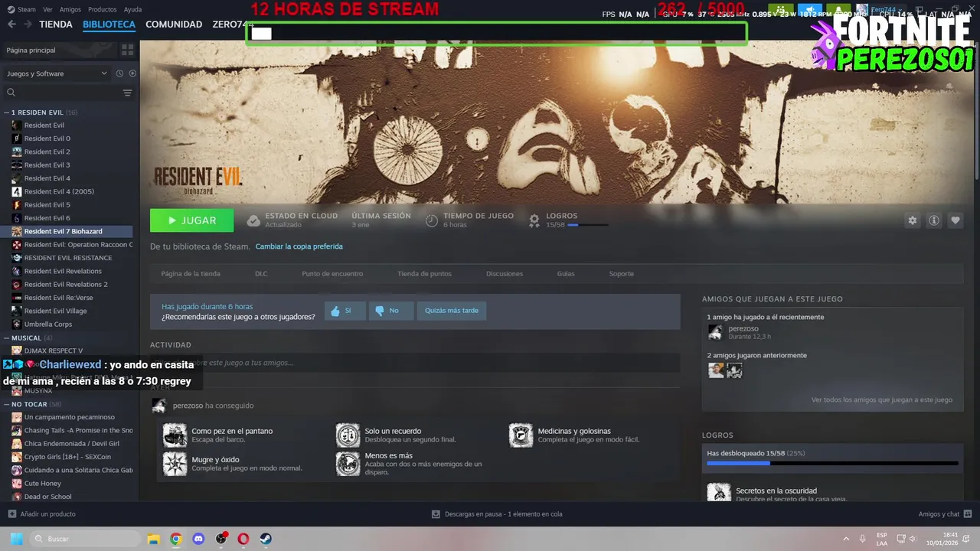
Task: Add game to favorites heart icon
Action: [x=955, y=220]
